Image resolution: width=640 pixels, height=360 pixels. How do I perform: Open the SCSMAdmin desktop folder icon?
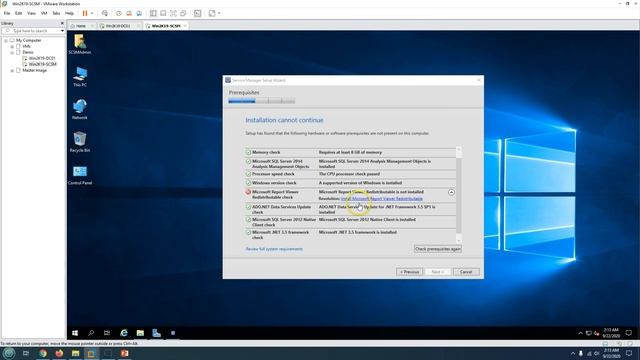(x=80, y=44)
